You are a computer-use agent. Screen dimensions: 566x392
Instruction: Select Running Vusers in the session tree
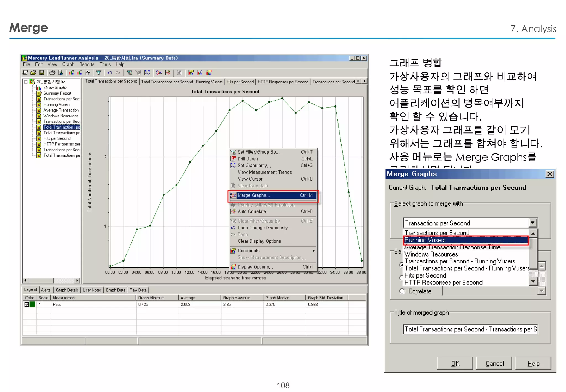(57, 104)
